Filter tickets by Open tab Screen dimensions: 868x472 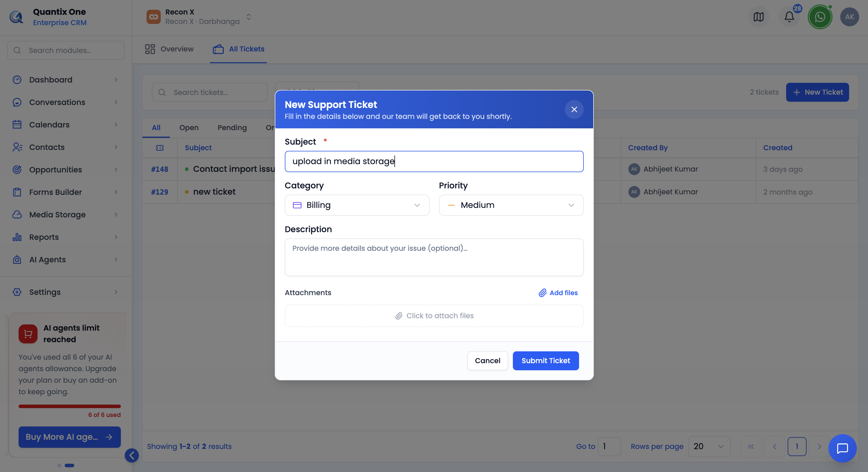(189, 127)
